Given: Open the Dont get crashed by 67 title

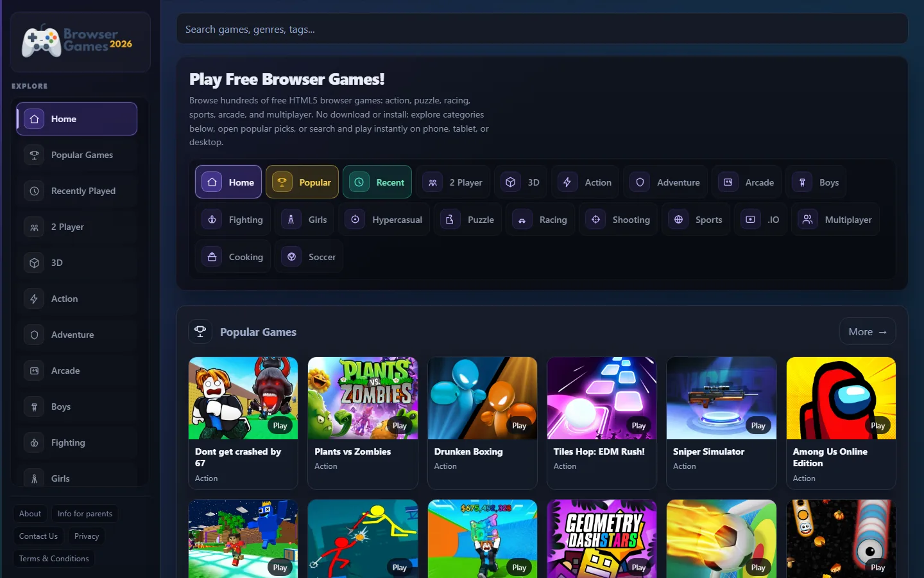Looking at the screenshot, I should point(238,457).
